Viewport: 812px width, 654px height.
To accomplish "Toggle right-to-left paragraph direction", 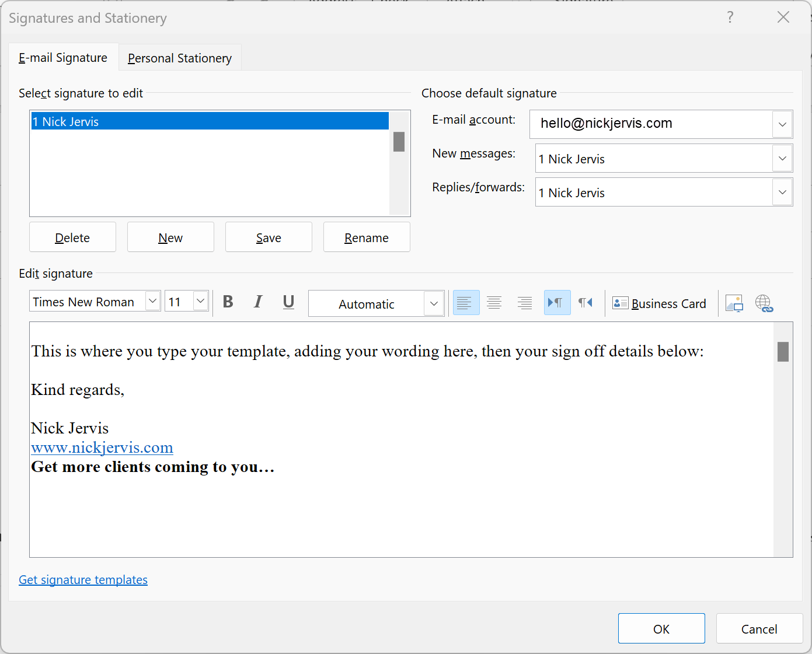I will point(586,302).
